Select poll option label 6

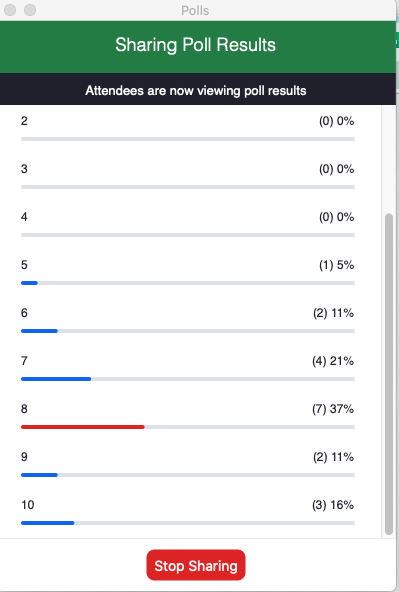[x=24, y=313]
